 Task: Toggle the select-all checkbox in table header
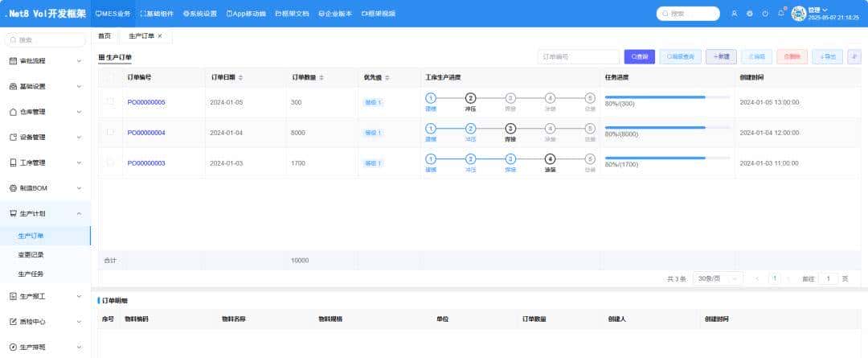[110, 77]
